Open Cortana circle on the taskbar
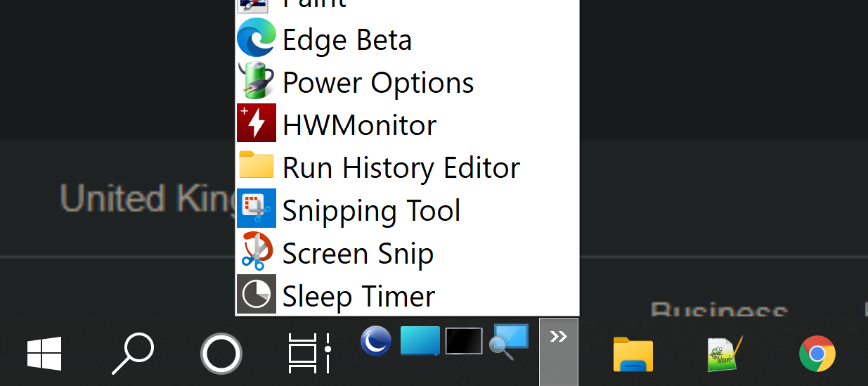868x386 pixels. coord(221,353)
